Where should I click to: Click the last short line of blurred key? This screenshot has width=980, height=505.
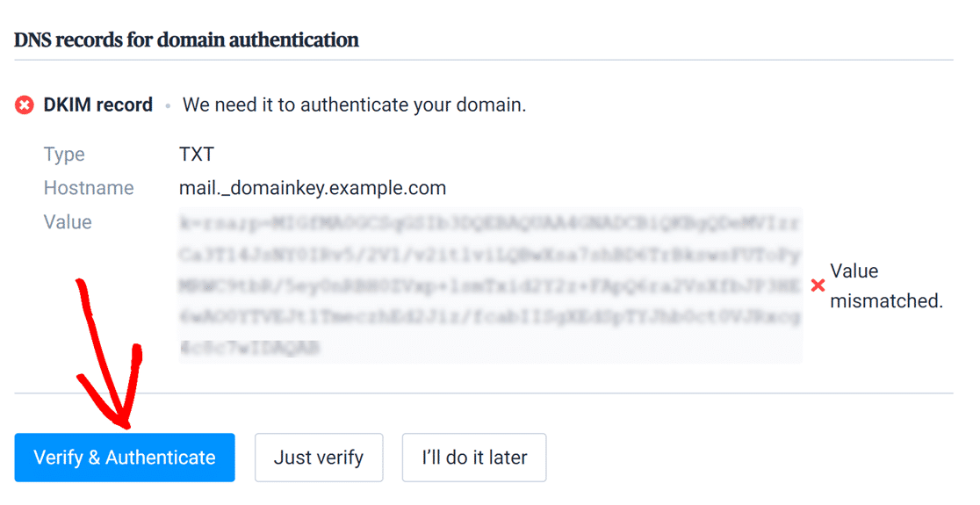pyautogui.click(x=250, y=348)
